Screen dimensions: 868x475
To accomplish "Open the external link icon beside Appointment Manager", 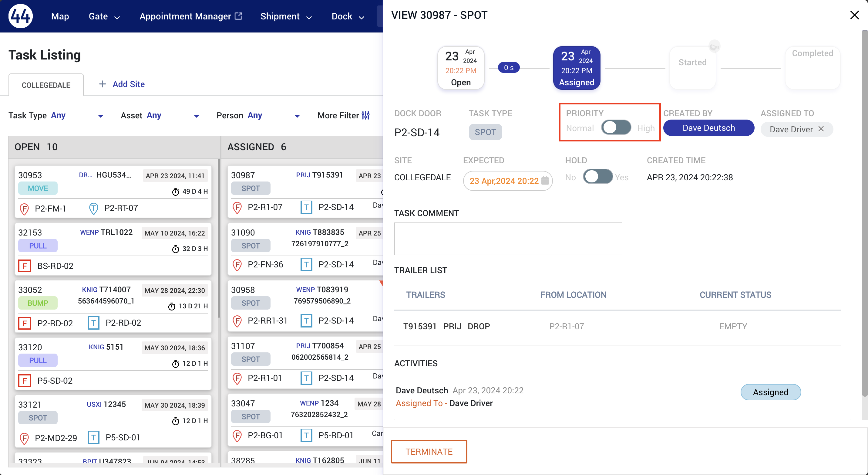I will (x=239, y=16).
